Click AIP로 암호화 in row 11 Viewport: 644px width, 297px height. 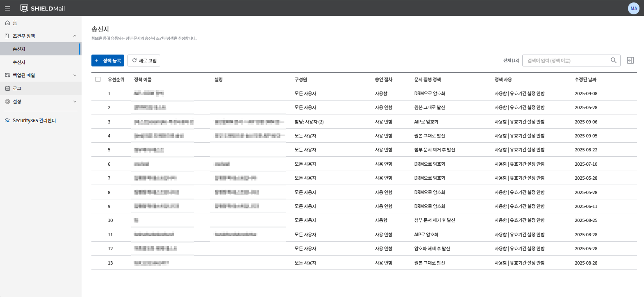[426, 235]
